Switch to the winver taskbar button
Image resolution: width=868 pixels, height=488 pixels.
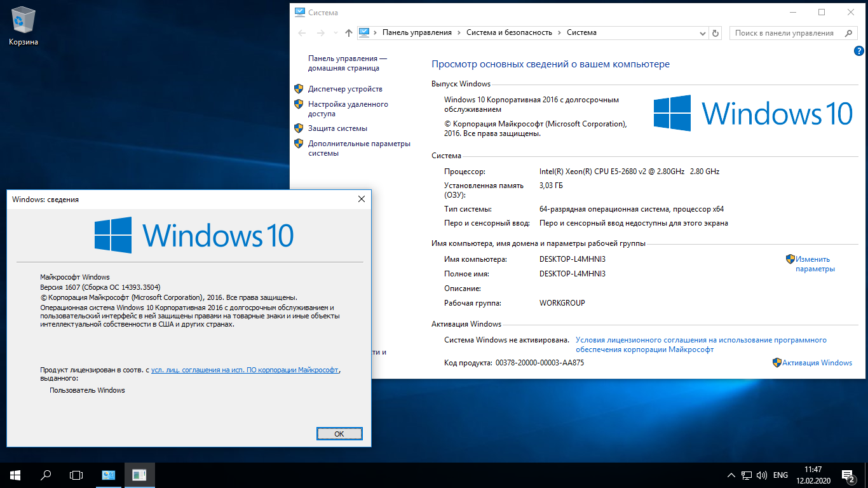(x=140, y=475)
